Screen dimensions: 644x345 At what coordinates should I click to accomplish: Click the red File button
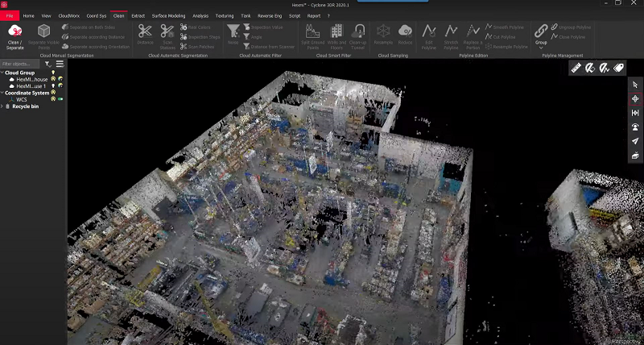(10, 15)
